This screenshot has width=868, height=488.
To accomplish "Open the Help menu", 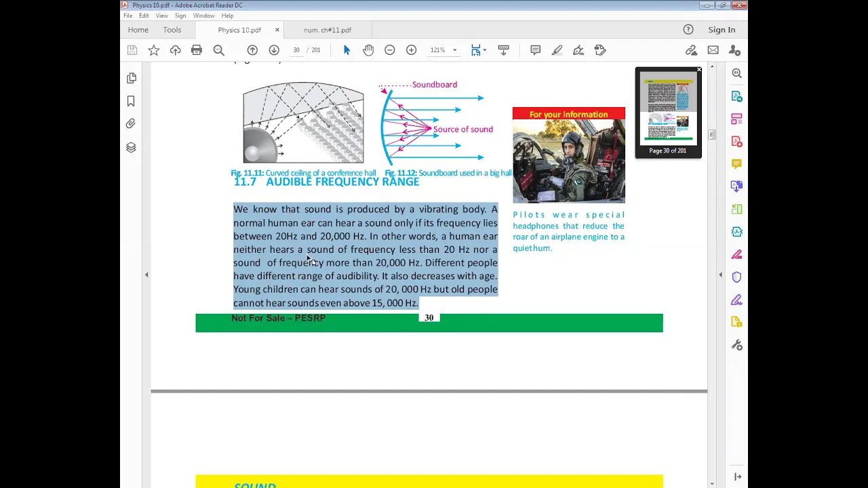I will tap(227, 16).
